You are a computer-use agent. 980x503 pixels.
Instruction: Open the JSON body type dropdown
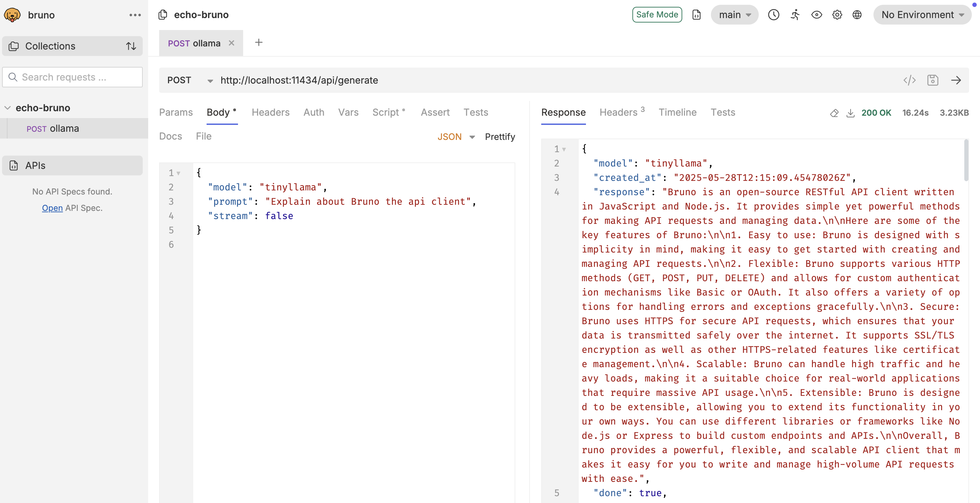[456, 136]
